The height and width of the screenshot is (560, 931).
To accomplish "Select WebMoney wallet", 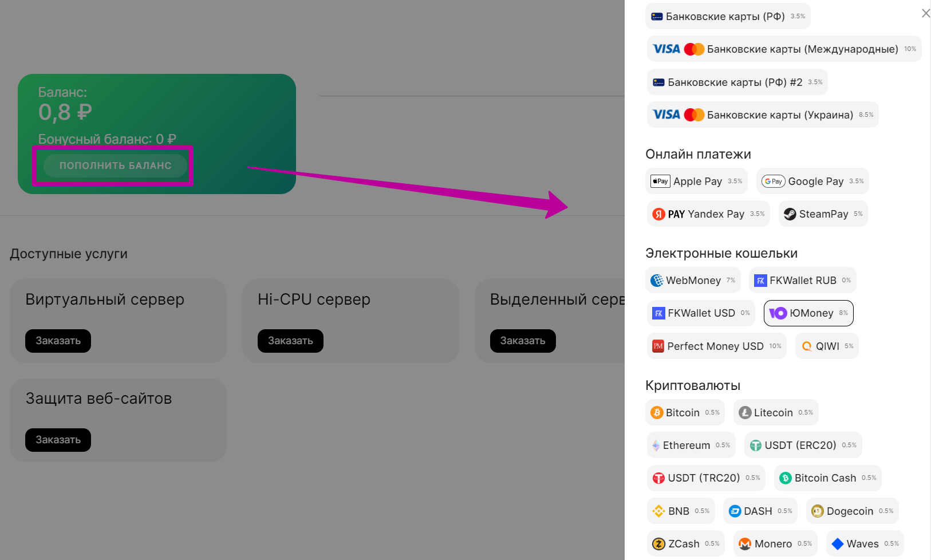I will [693, 280].
